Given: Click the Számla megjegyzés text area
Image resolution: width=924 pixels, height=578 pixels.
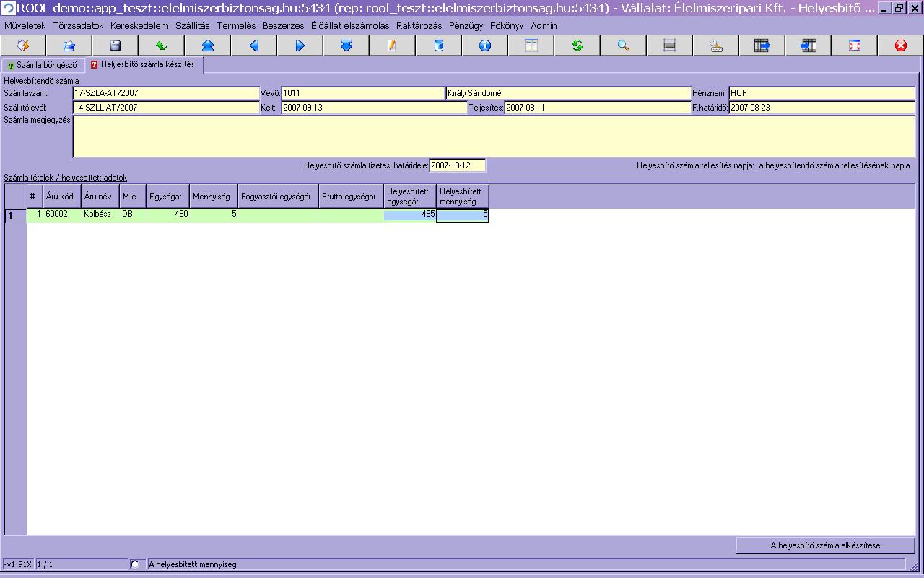Looking at the screenshot, I should 493,137.
